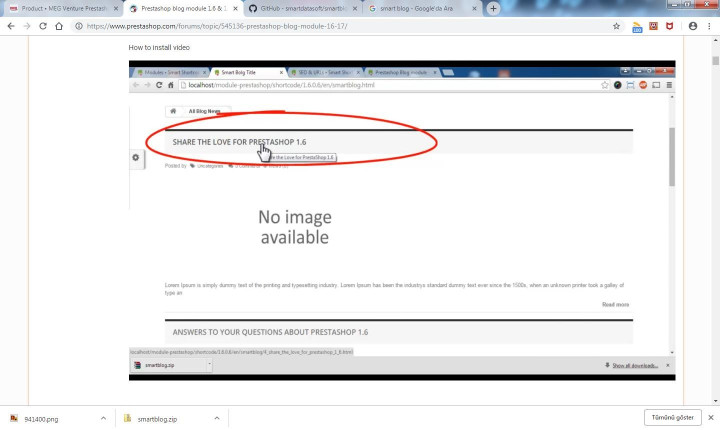Open the red shield extension icon
This screenshot has width=720, height=430.
(669, 26)
